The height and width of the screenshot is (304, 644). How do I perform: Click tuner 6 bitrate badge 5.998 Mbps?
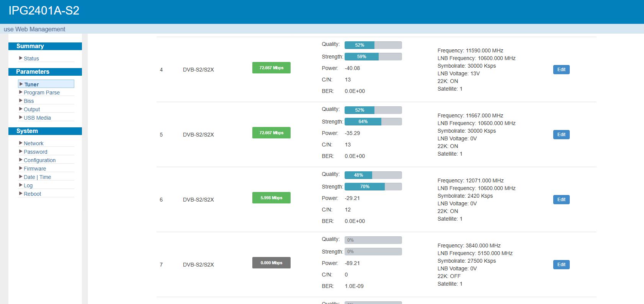coord(271,198)
